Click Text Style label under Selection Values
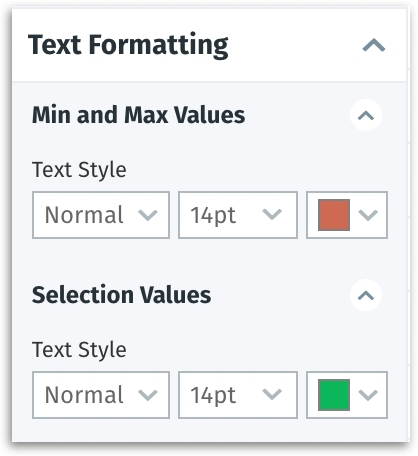This screenshot has width=418, height=456. [79, 350]
